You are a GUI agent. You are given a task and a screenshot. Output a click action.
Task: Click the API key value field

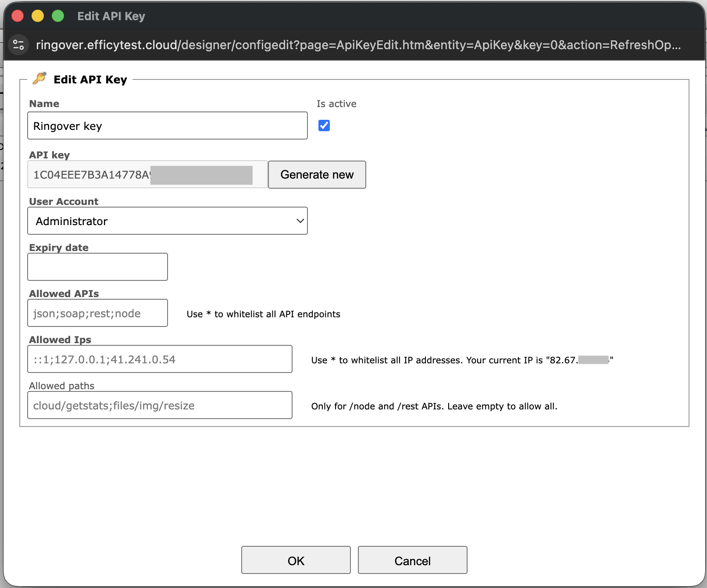147,175
